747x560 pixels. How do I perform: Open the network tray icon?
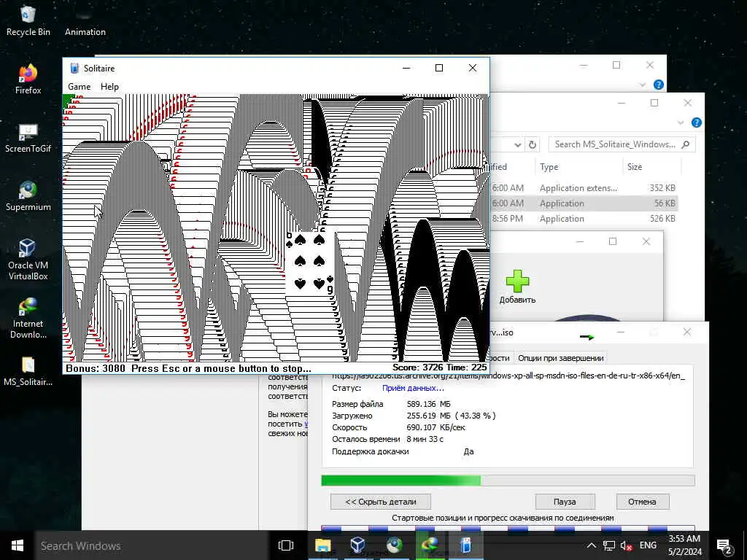pyautogui.click(x=609, y=545)
